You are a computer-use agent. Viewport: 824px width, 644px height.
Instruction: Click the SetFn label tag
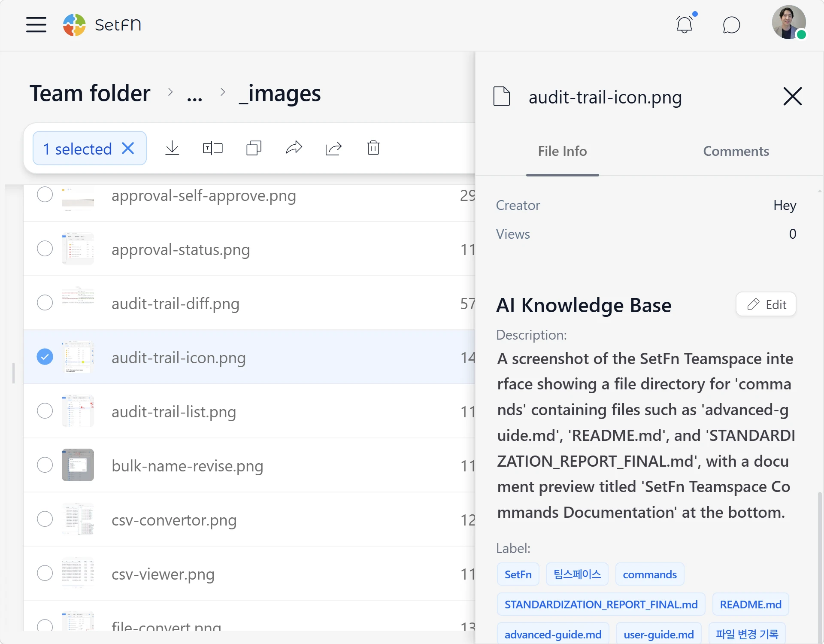(x=518, y=574)
